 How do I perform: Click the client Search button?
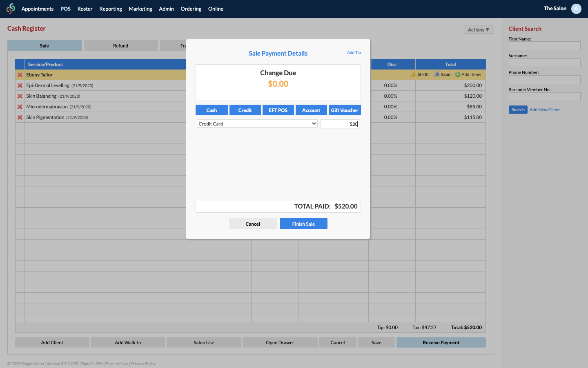tap(518, 110)
